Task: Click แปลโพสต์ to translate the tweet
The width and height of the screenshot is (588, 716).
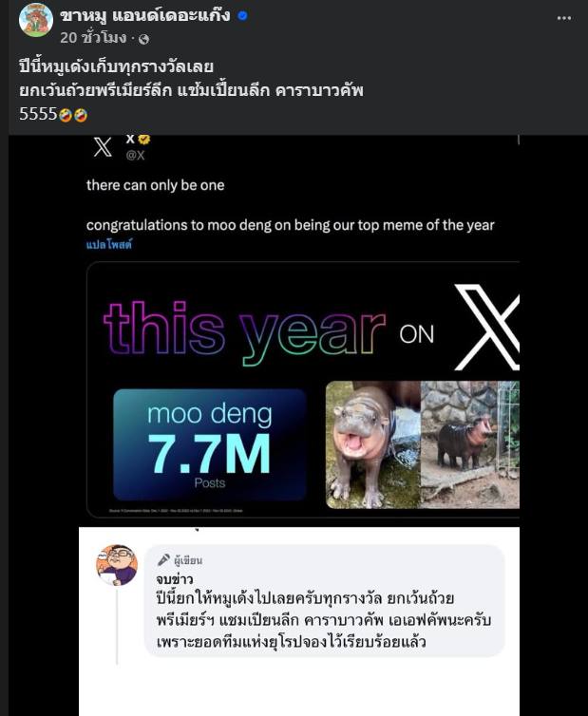Action: pyautogui.click(x=109, y=244)
